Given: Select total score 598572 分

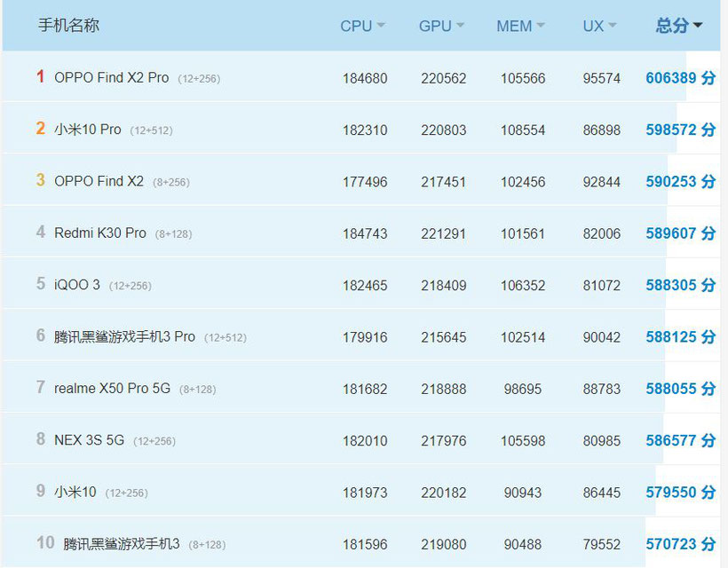Looking at the screenshot, I should coord(680,130).
